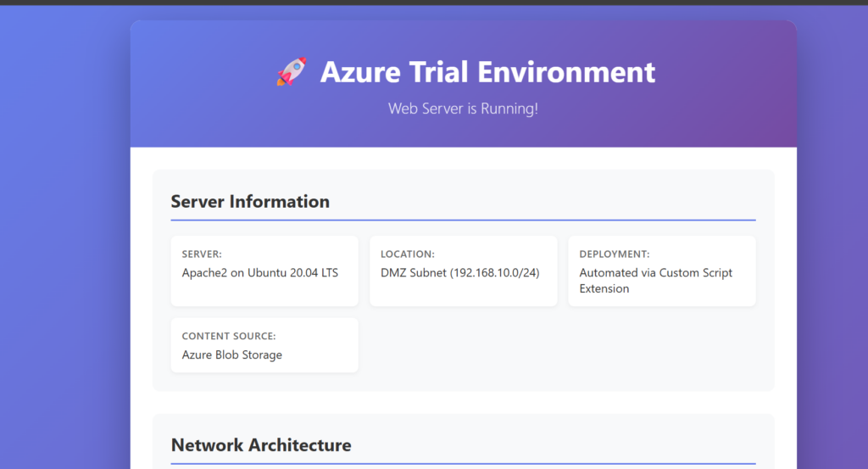Click 'Ubuntu 20.04 LTS' in the server card
This screenshot has height=469, width=868.
click(291, 272)
